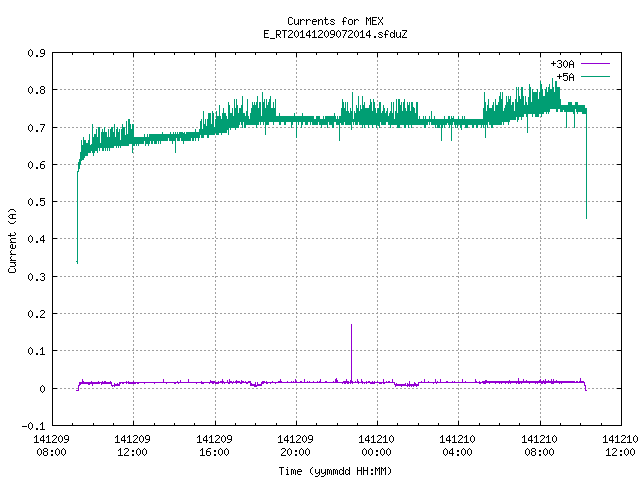Click the x-axis tick label 141209 20:00
The image size is (640, 480).
point(295,446)
